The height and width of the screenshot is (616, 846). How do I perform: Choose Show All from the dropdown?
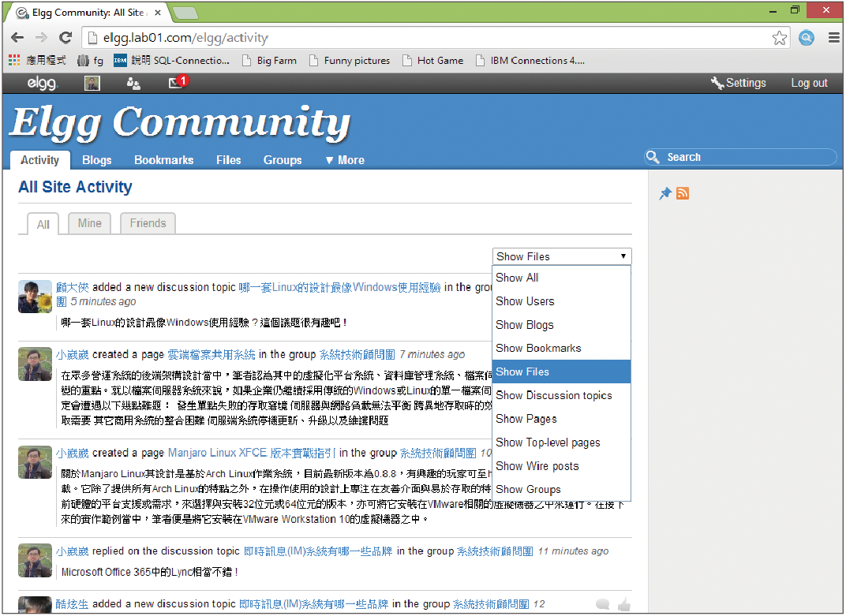click(x=562, y=278)
